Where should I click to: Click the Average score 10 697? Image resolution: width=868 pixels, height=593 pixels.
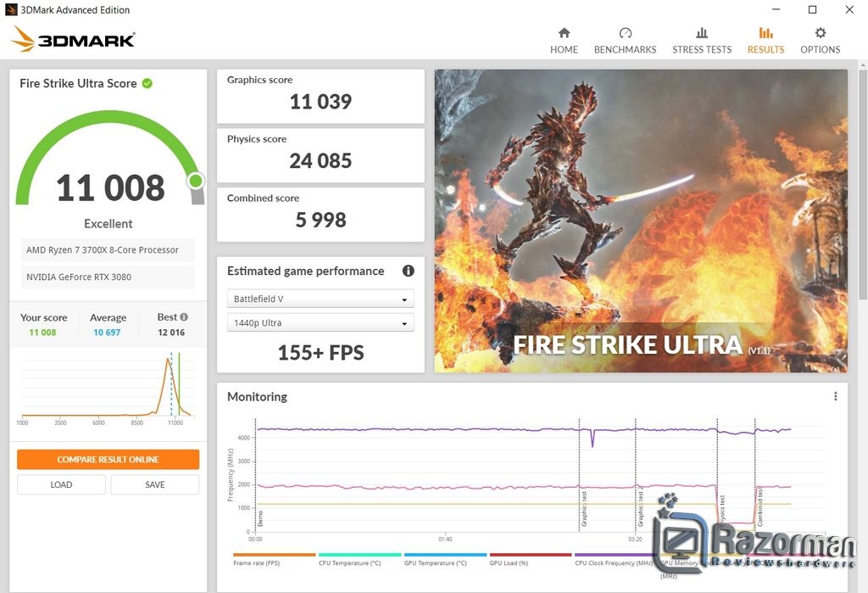(x=107, y=333)
